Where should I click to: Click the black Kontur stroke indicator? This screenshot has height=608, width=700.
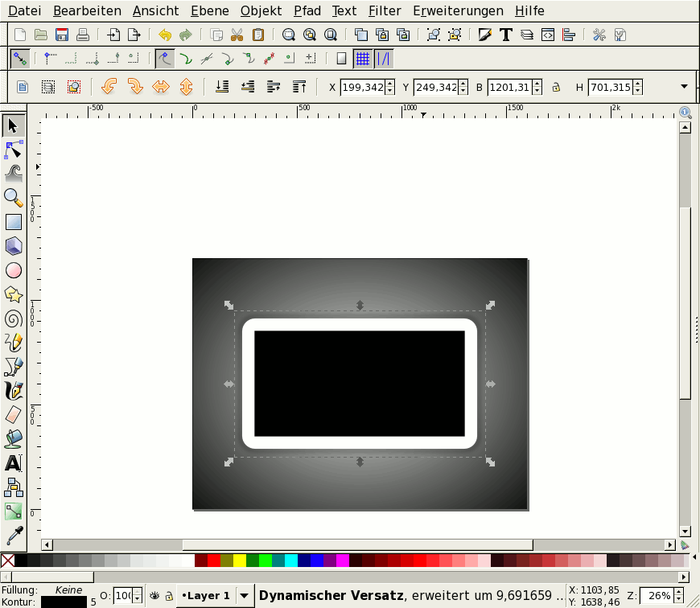click(x=64, y=602)
